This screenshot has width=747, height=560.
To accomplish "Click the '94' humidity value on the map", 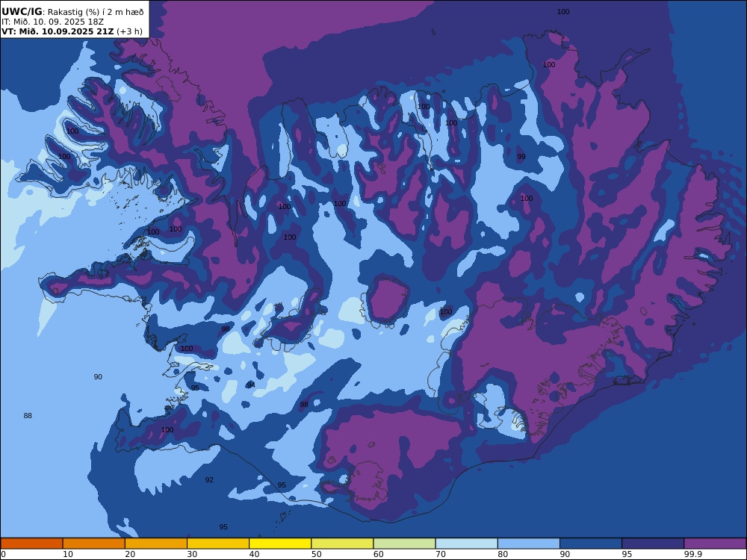I will tap(251, 385).
